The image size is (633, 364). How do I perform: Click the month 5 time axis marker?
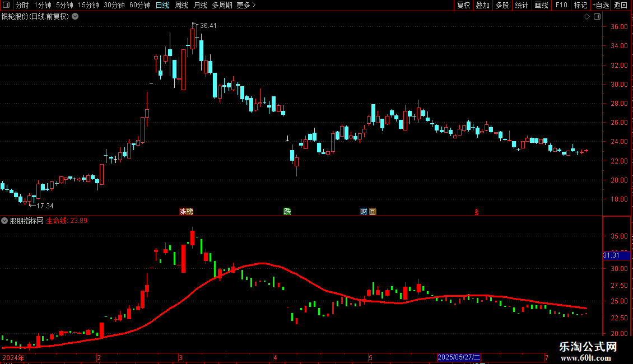click(x=370, y=357)
